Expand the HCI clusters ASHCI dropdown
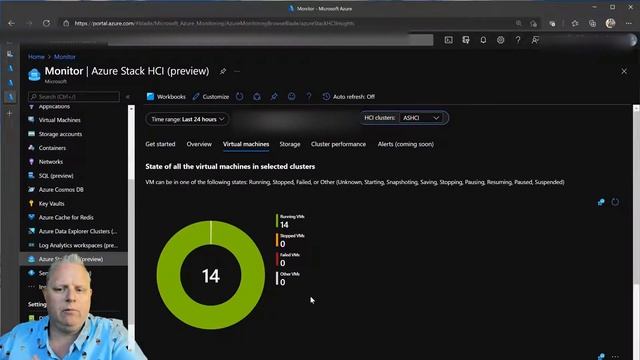This screenshot has width=640, height=360. click(422, 118)
